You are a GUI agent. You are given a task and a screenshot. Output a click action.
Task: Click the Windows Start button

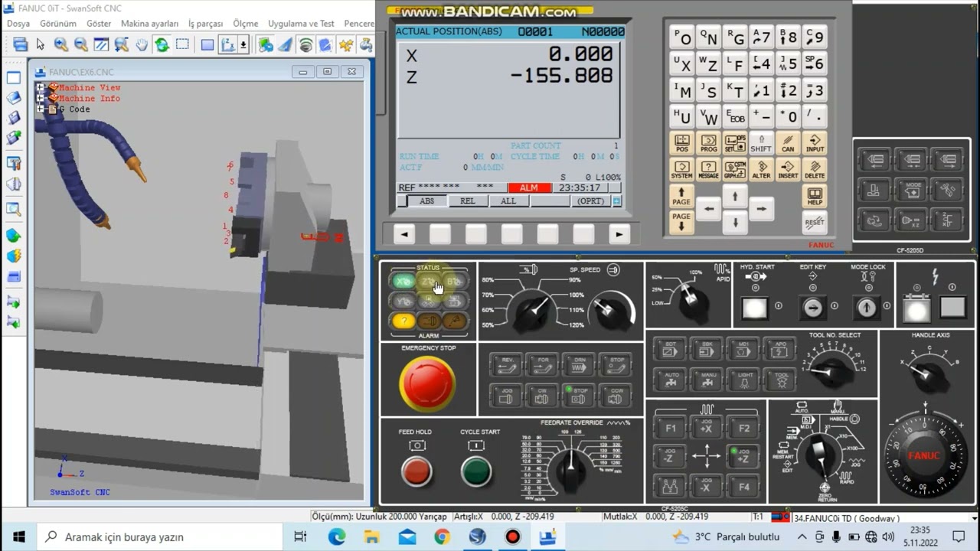(x=18, y=536)
